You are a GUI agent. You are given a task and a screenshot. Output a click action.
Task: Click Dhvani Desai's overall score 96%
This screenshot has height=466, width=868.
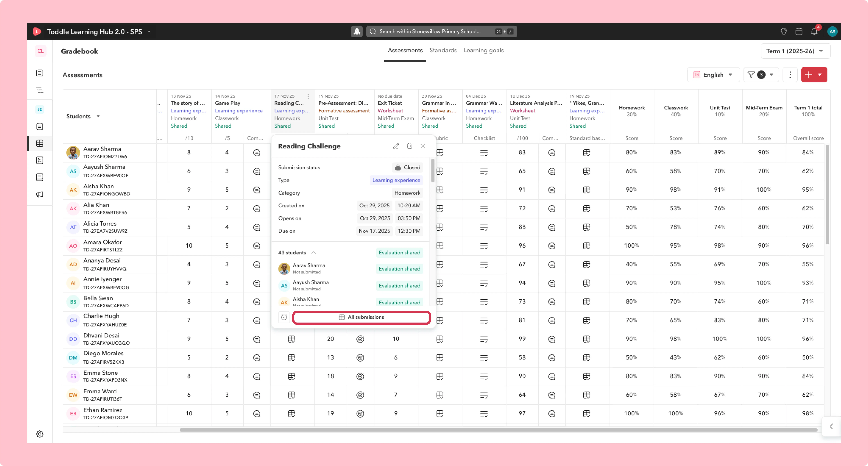pyautogui.click(x=808, y=339)
